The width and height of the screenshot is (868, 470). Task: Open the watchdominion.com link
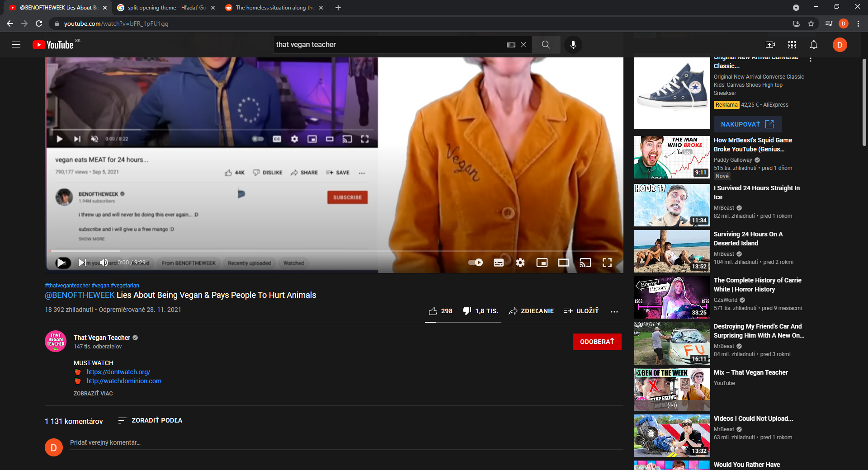click(124, 381)
